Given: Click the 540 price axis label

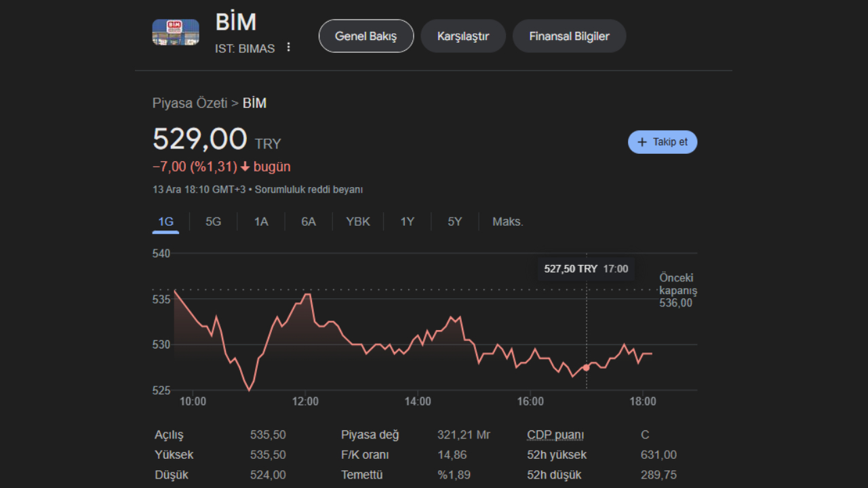Looking at the screenshot, I should [161, 253].
